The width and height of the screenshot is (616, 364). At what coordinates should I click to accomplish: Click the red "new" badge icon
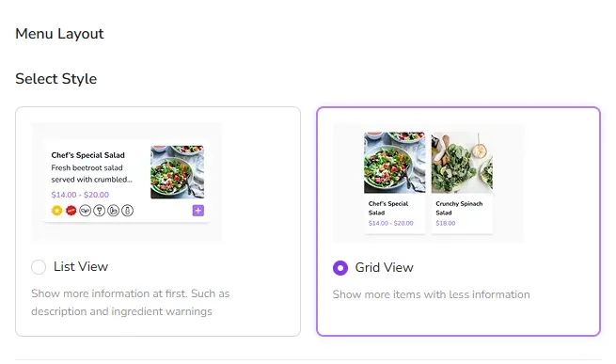(71, 211)
